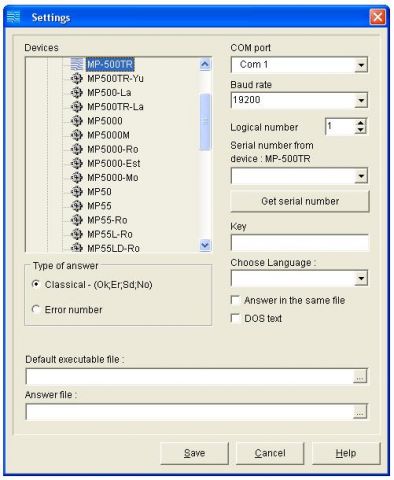Image resolution: width=394 pixels, height=480 pixels.
Task: Select the MP5000 device entry
Action: point(105,121)
